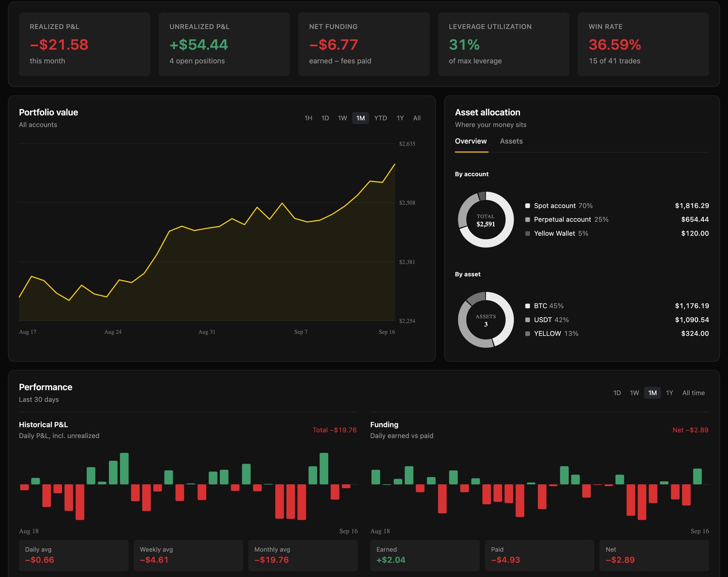Click the USDT legend swatch
The height and width of the screenshot is (577, 728).
528,320
